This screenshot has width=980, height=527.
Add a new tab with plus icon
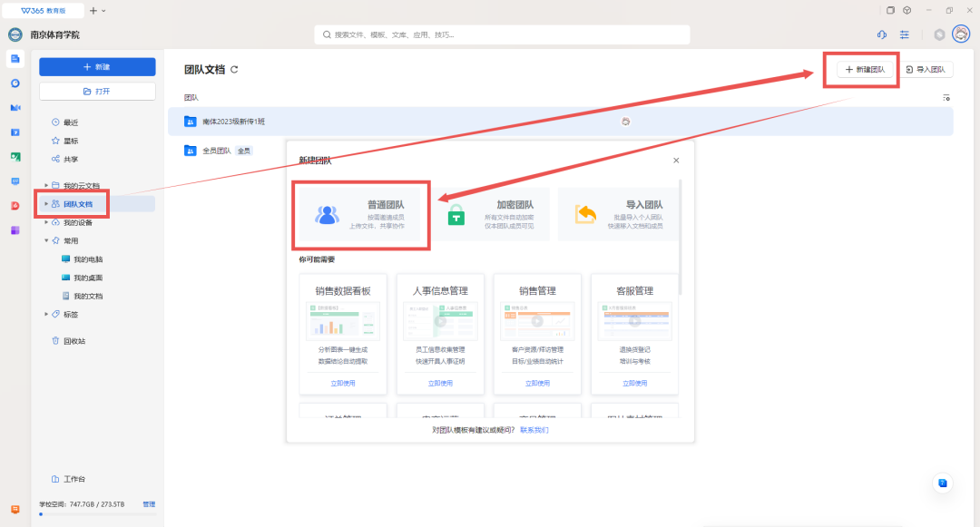pos(93,11)
